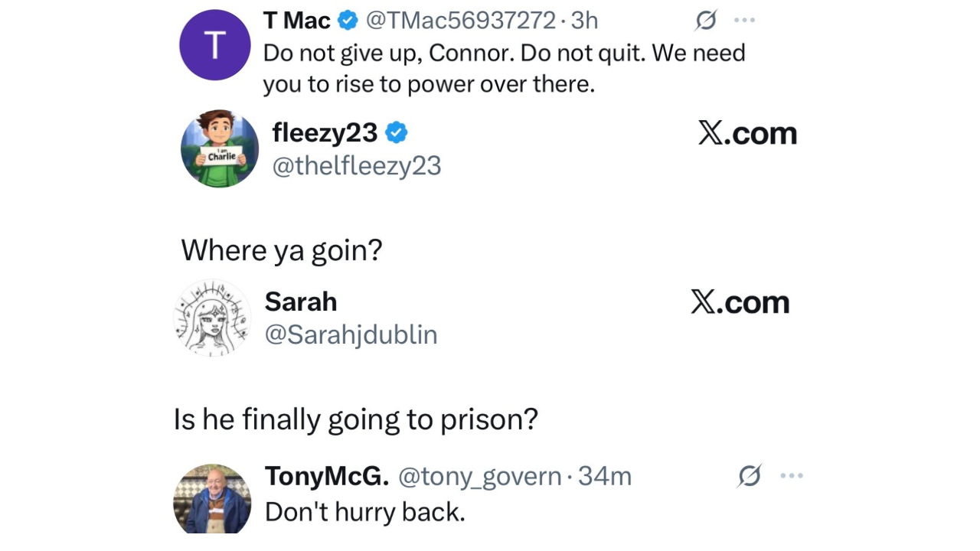This screenshot has height=551, width=980.
Task: Click the Grok icon on T Mac's tweet
Action: (705, 21)
